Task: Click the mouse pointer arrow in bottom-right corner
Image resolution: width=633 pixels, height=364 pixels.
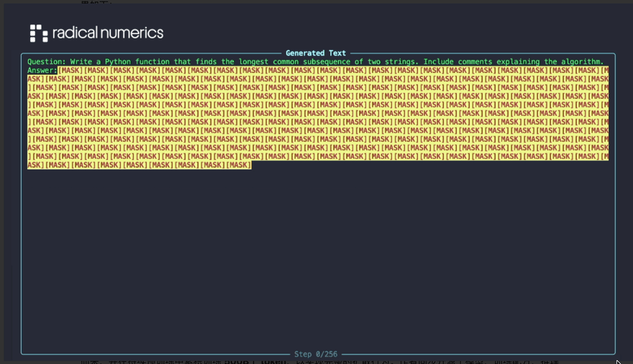Action: point(618,361)
